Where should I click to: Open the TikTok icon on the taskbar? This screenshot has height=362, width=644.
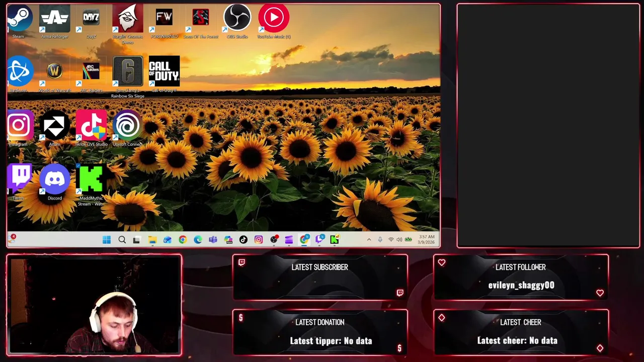244,240
